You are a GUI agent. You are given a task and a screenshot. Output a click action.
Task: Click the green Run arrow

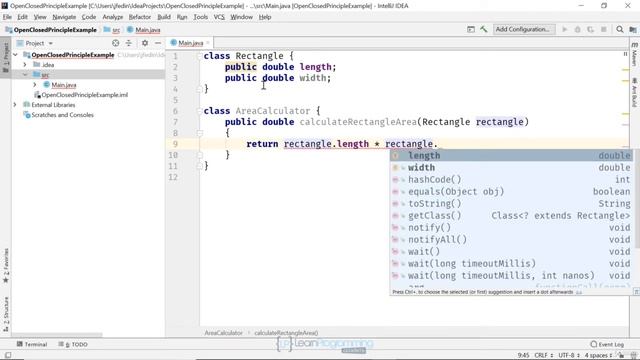click(x=564, y=29)
